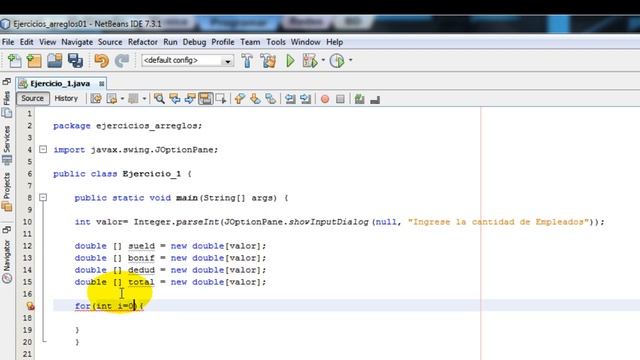Click Previous Bookmark icon

pos(240,98)
